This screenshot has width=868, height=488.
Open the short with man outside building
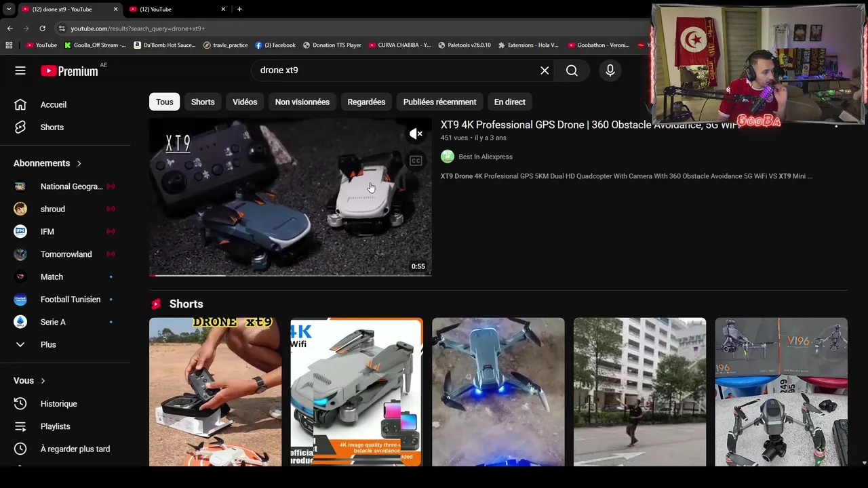click(x=639, y=392)
